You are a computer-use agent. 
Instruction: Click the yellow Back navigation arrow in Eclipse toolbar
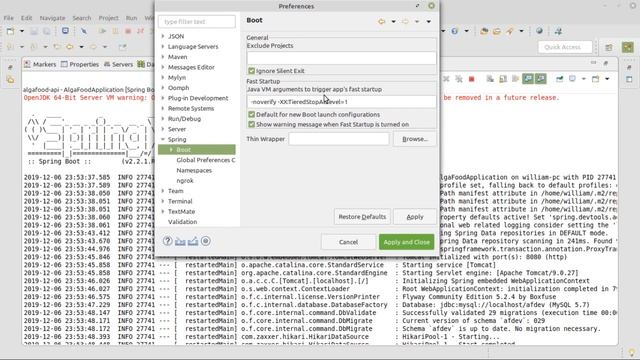tap(70, 47)
